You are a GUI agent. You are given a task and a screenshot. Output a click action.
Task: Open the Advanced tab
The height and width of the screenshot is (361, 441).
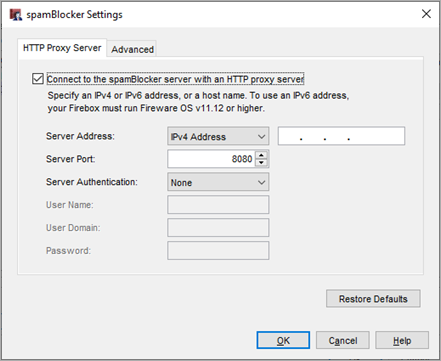[x=132, y=49]
